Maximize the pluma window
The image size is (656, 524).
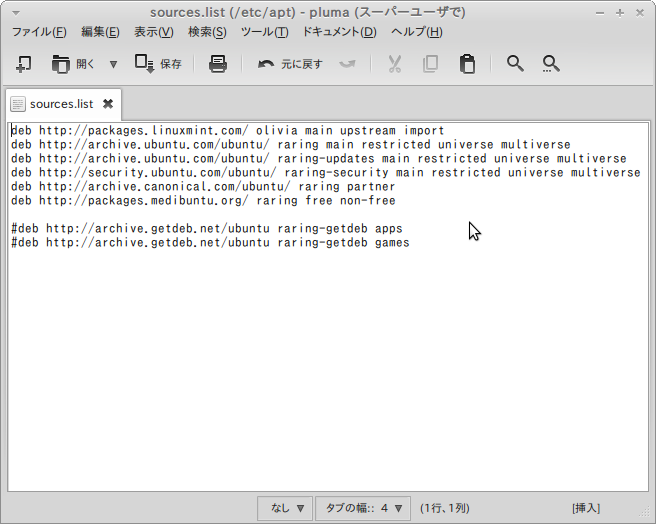620,13
